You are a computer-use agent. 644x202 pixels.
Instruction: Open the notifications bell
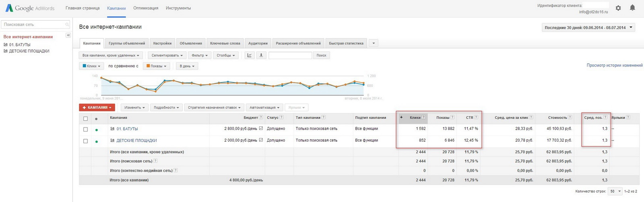(632, 8)
